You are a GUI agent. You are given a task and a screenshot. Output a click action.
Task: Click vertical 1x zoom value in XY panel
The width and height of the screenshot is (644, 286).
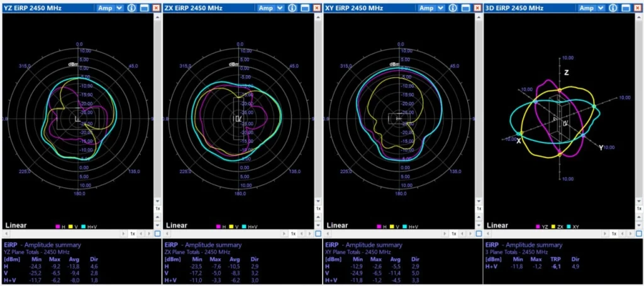coord(479,209)
